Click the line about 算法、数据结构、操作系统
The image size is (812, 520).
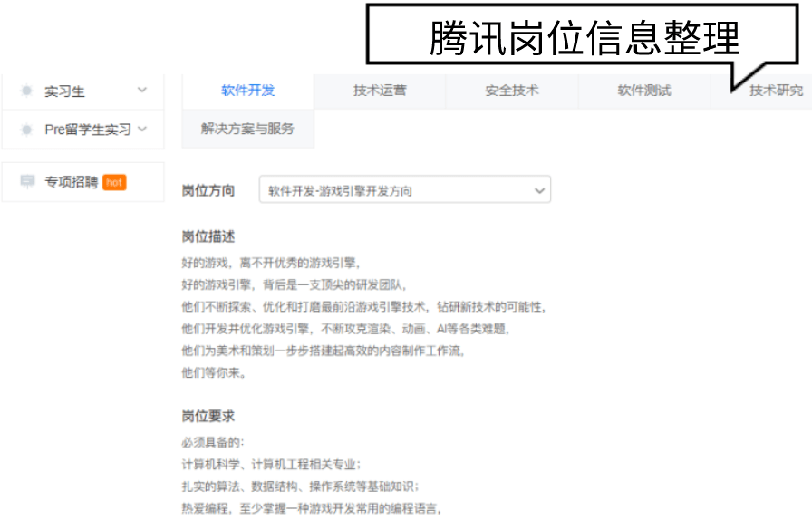coord(300,486)
